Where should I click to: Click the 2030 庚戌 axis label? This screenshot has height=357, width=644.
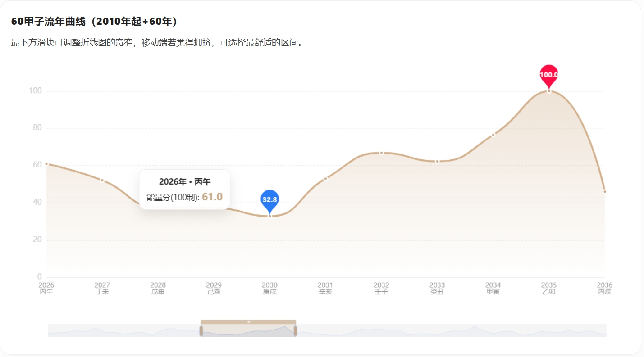269,288
